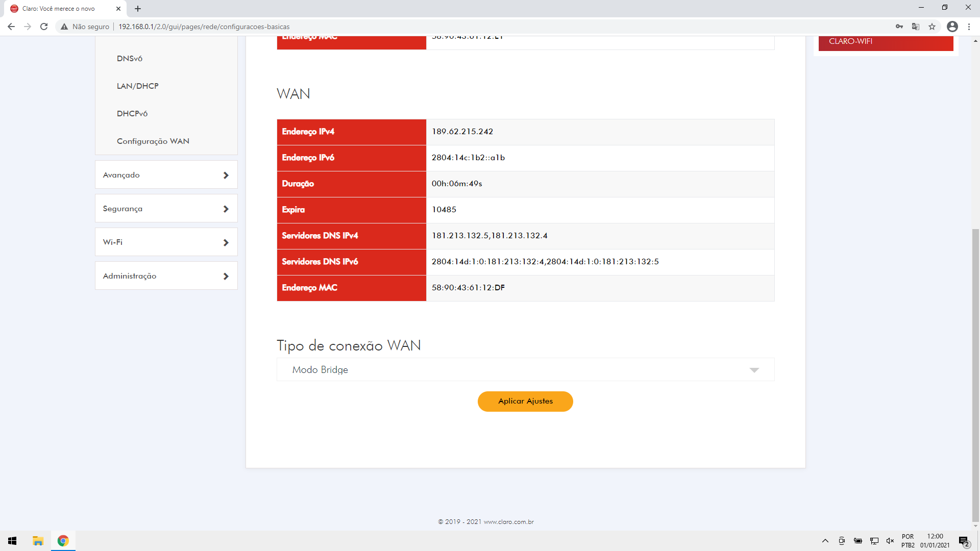
Task: Click the Segurança chevron arrow
Action: [x=226, y=209]
